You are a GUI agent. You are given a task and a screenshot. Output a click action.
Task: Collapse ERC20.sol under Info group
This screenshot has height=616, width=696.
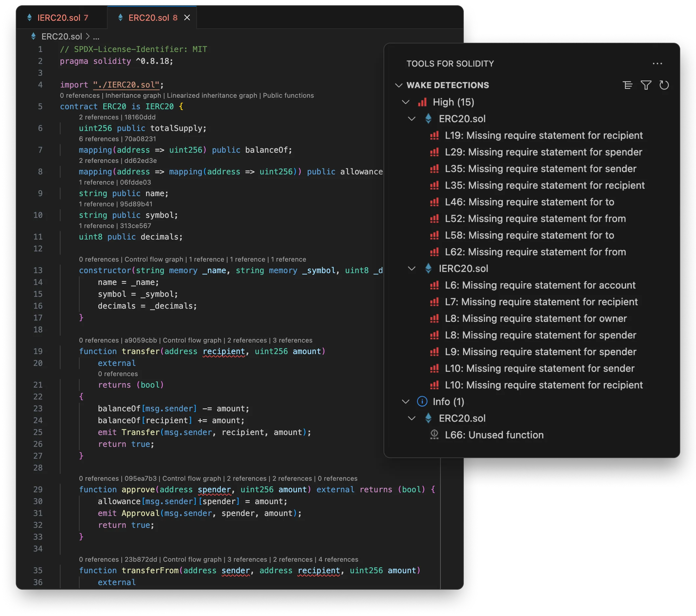(412, 418)
